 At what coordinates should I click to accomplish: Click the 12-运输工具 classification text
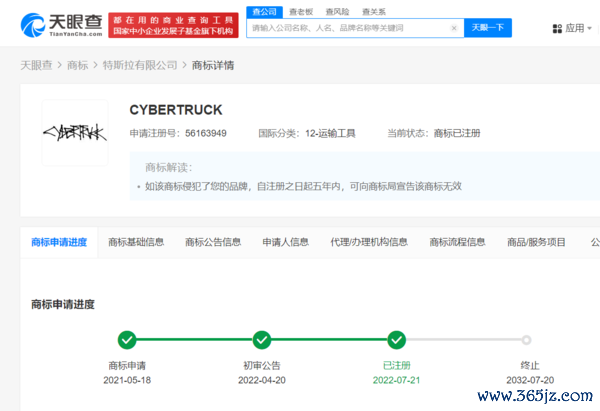(330, 134)
